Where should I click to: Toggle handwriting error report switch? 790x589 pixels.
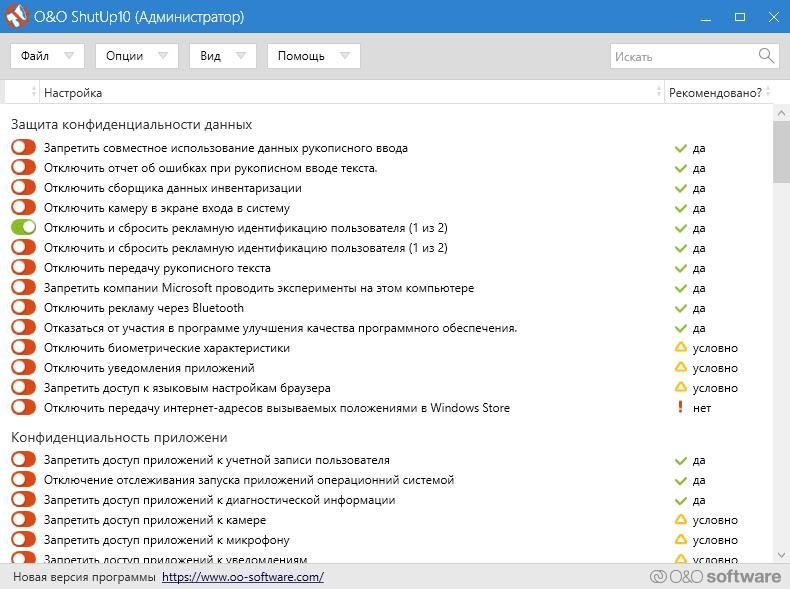point(23,167)
